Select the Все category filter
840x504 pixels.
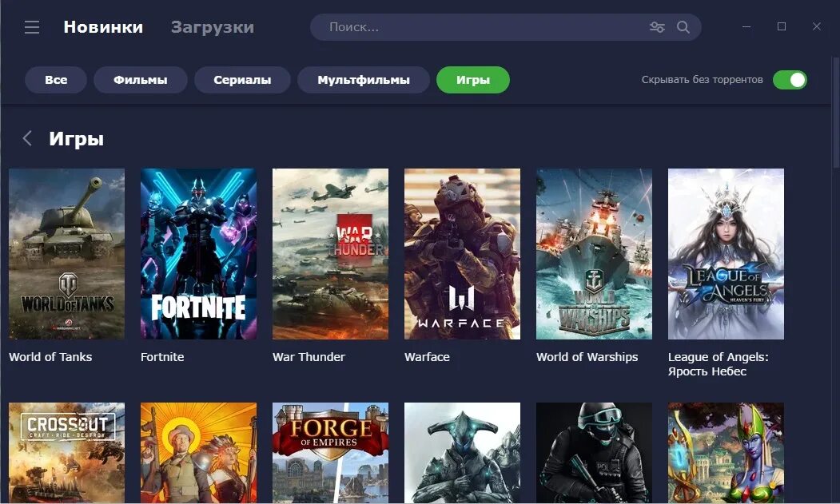(x=56, y=80)
